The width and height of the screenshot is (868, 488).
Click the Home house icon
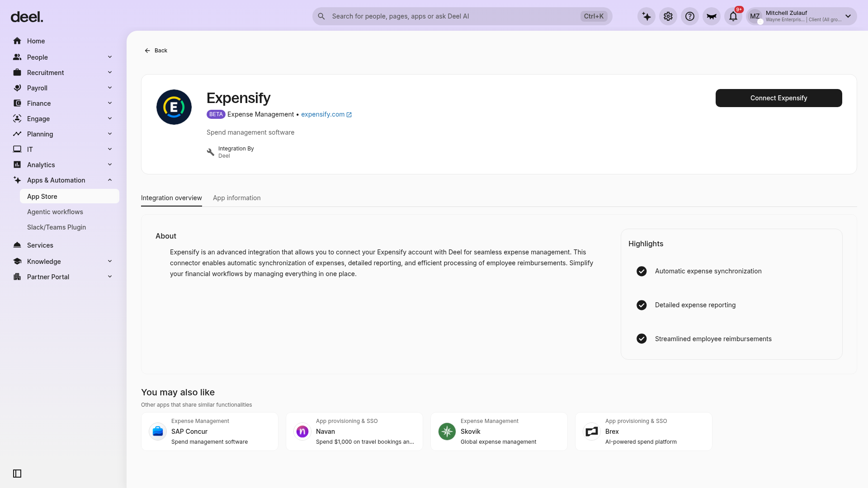17,41
